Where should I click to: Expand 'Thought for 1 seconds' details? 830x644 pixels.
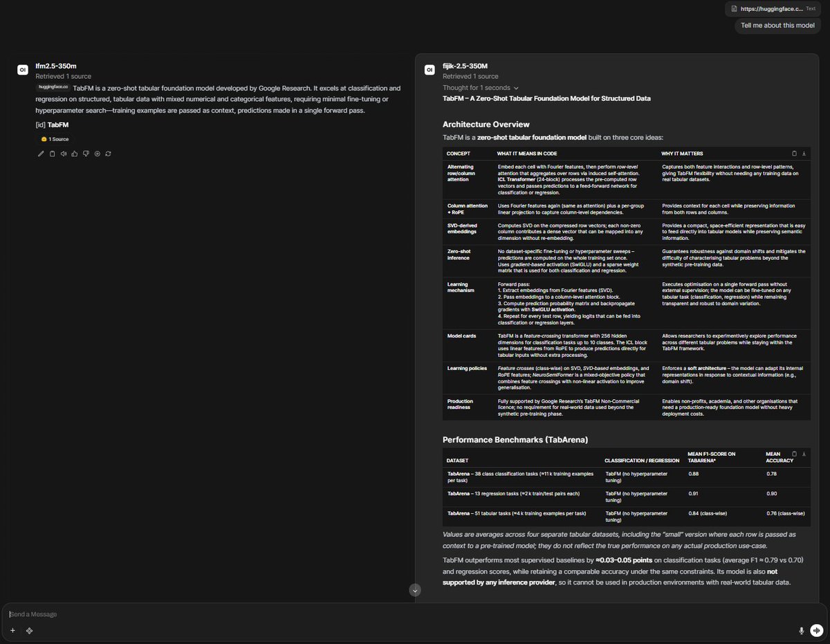[481, 88]
